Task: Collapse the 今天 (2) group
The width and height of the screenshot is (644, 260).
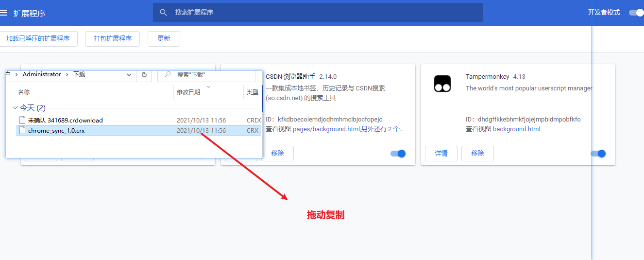Action: click(15, 108)
